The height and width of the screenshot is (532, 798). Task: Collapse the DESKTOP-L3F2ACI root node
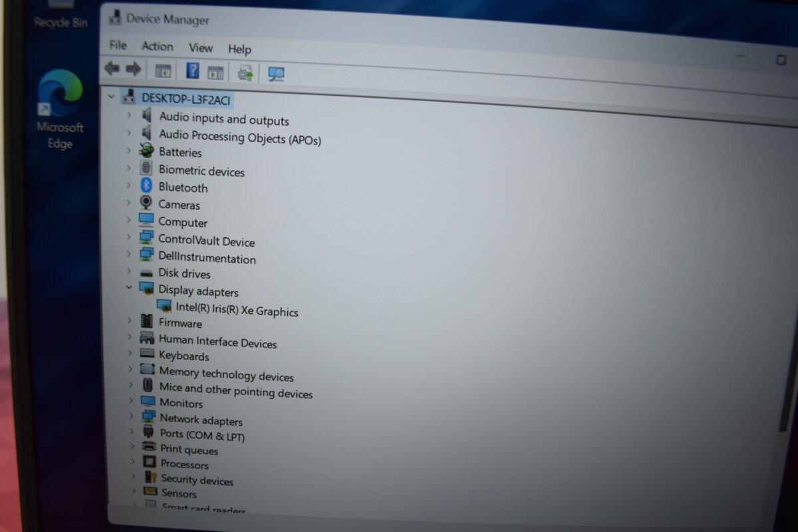tap(111, 97)
